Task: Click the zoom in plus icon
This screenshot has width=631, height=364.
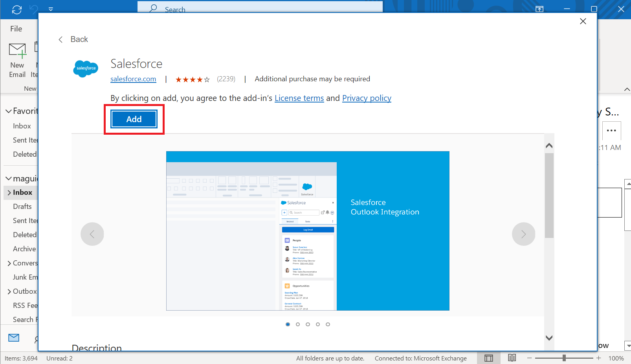Action: pyautogui.click(x=598, y=358)
